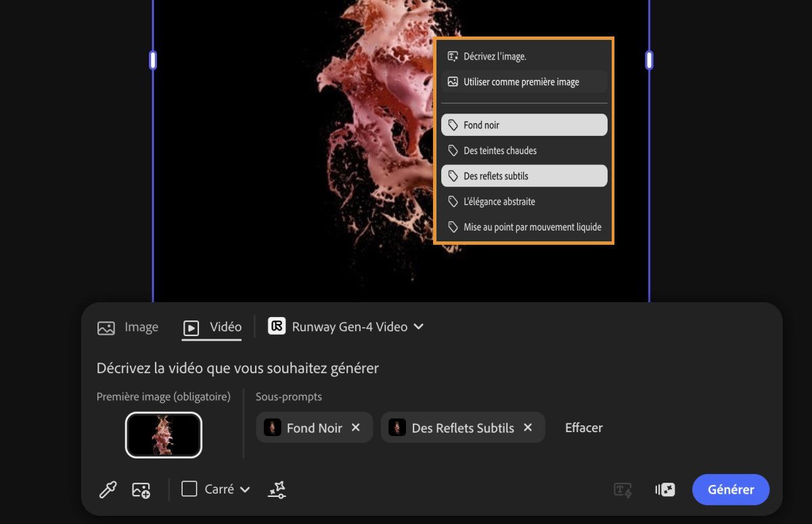Click the Première image (obligatoire) label
812x524 pixels.
click(x=164, y=397)
